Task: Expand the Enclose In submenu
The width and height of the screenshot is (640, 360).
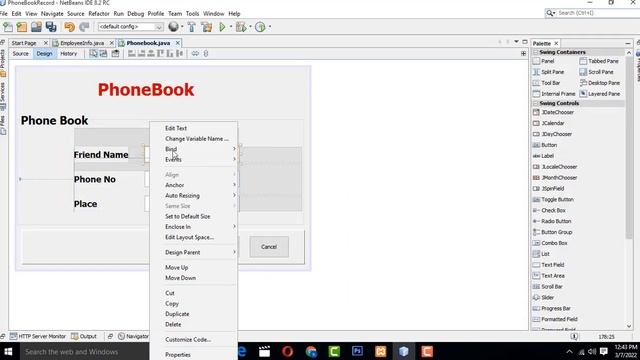Action: point(193,227)
